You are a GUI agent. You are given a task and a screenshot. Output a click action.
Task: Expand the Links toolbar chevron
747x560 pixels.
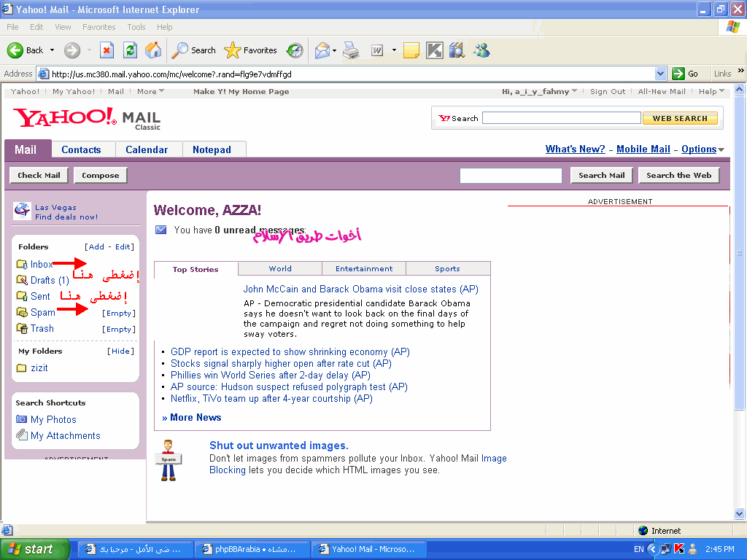coord(741,71)
